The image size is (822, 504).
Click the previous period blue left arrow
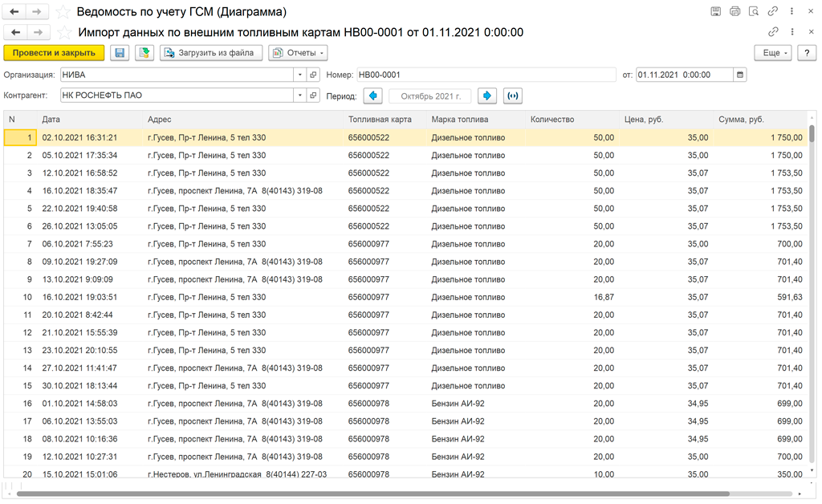(x=372, y=96)
